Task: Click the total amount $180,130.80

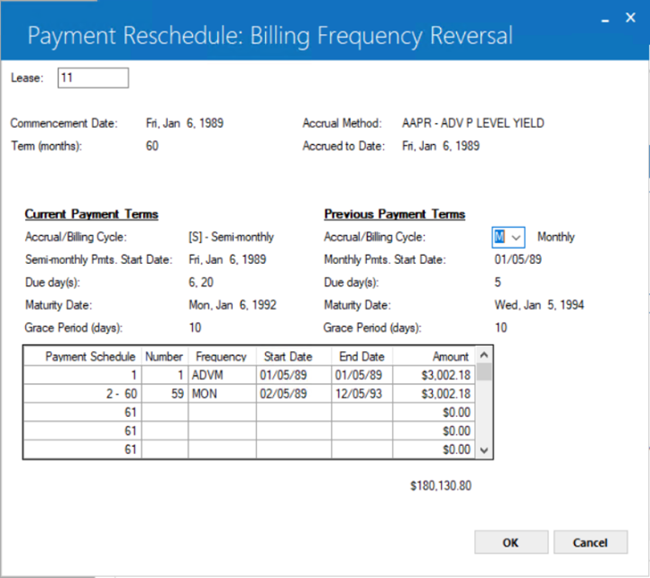Action: click(x=441, y=486)
